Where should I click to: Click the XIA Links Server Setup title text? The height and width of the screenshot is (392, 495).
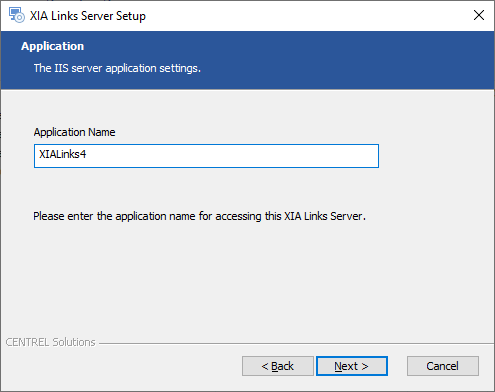88,16
